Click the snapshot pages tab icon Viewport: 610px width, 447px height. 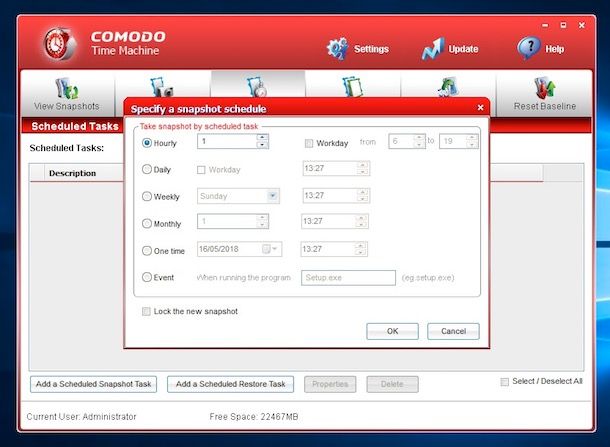pos(352,87)
